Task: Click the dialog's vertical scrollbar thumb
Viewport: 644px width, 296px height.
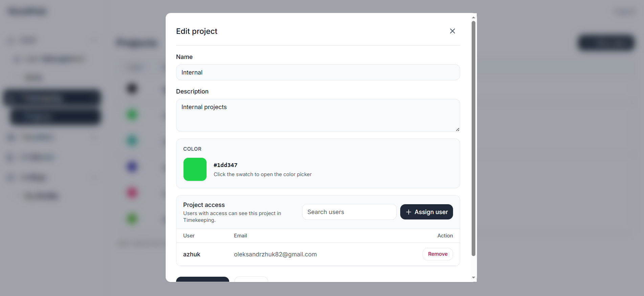Action: [473, 139]
